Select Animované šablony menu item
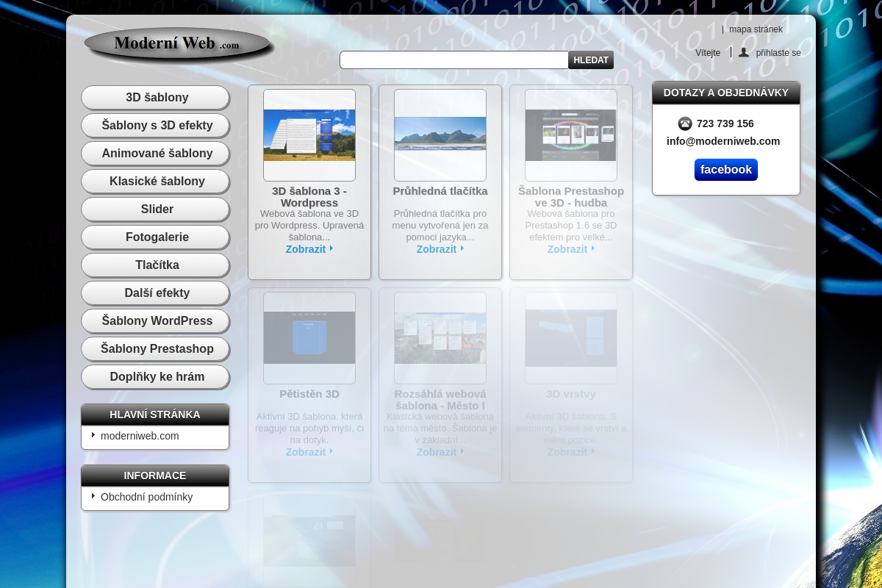This screenshot has height=588, width=882. [156, 154]
